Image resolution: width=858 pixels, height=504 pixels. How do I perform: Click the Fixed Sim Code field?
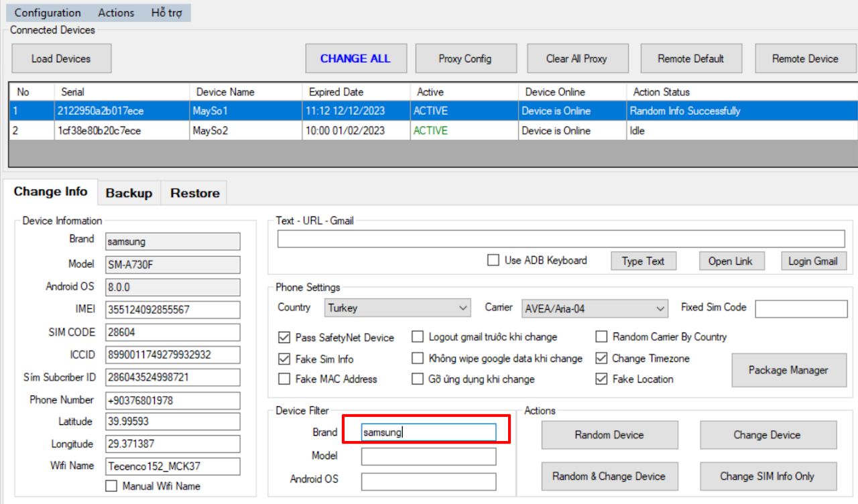click(x=802, y=308)
